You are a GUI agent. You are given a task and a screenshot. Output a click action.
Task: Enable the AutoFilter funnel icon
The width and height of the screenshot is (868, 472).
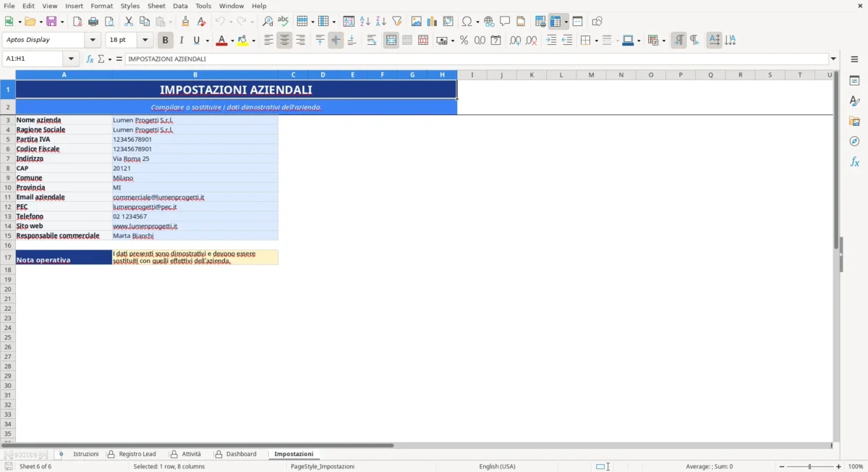(397, 22)
